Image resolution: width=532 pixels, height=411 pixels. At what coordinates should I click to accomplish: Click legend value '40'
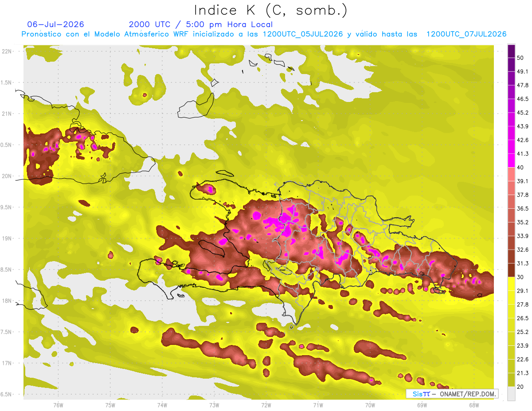click(521, 168)
